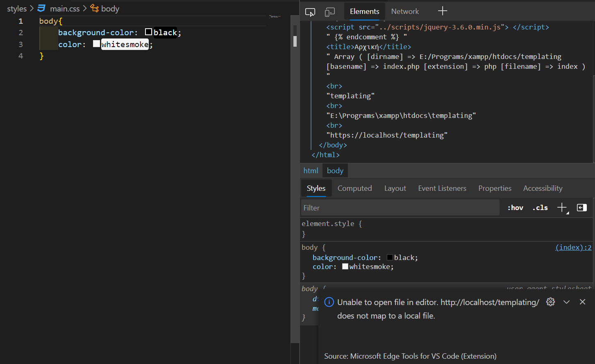Click the 'black' value in Styles pane
The height and width of the screenshot is (364, 595).
click(404, 258)
